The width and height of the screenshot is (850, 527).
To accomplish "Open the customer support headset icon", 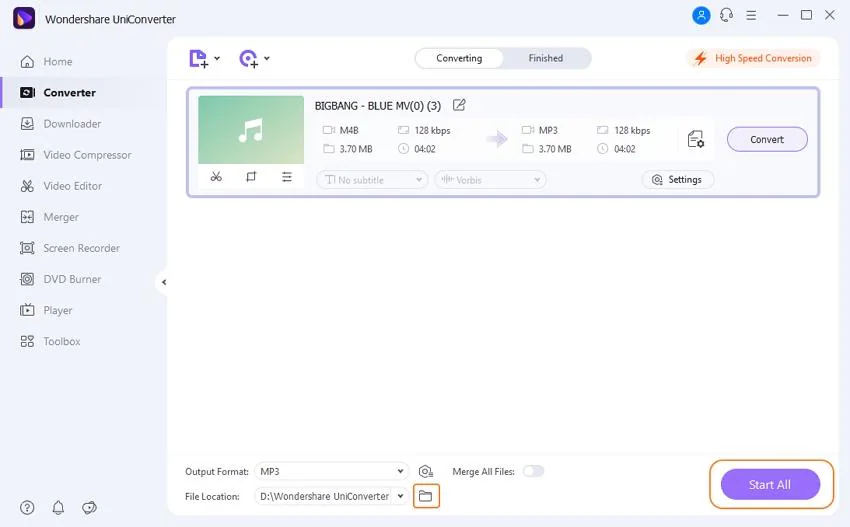I will tap(726, 15).
